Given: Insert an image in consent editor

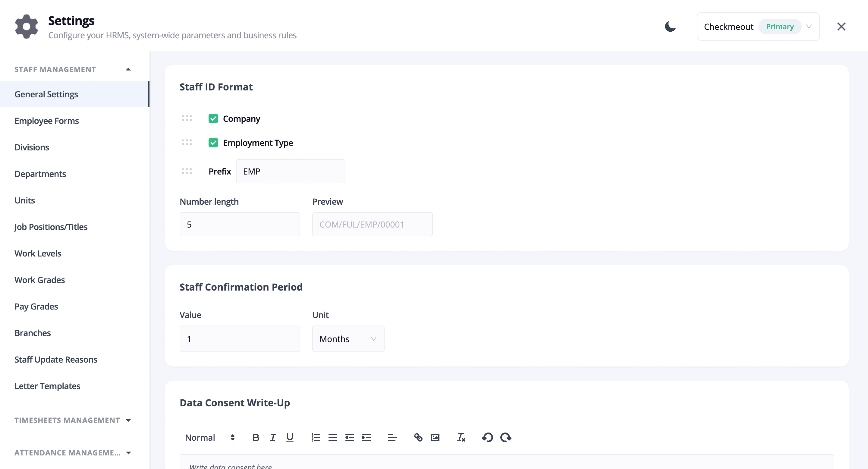Looking at the screenshot, I should (x=435, y=437).
